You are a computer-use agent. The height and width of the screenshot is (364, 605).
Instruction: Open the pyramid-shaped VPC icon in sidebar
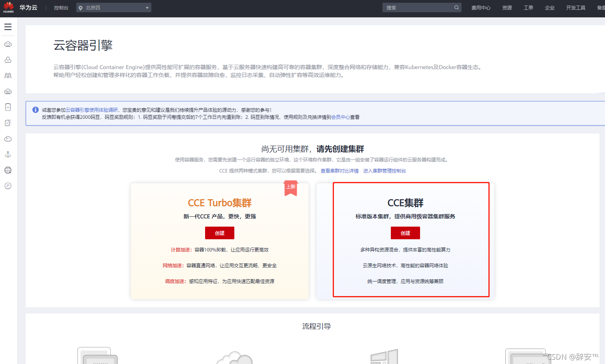tap(8, 155)
